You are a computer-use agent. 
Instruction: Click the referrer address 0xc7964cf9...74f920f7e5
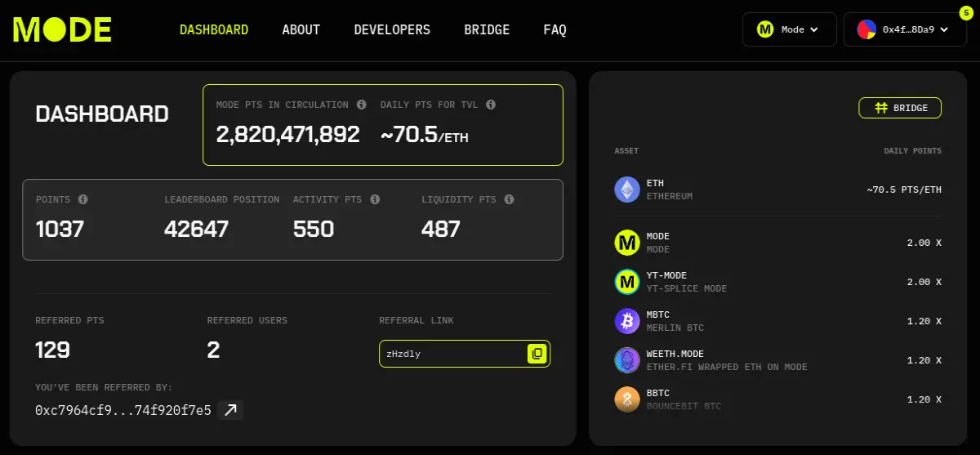tap(123, 410)
